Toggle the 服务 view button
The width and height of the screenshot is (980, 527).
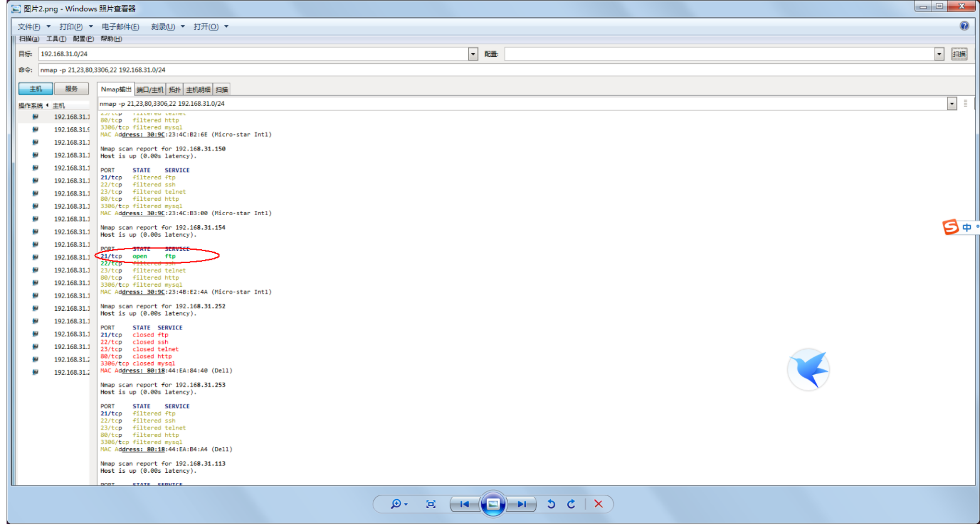click(71, 88)
